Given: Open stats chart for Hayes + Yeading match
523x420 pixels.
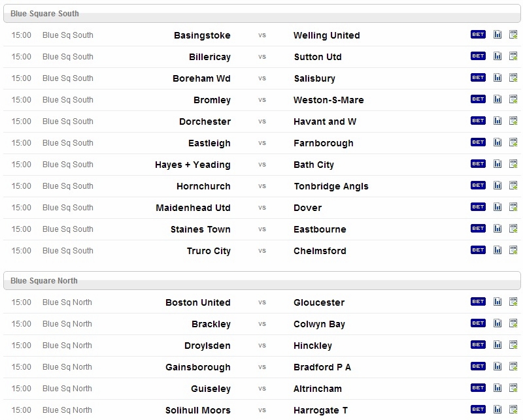Looking at the screenshot, I should click(x=498, y=164).
